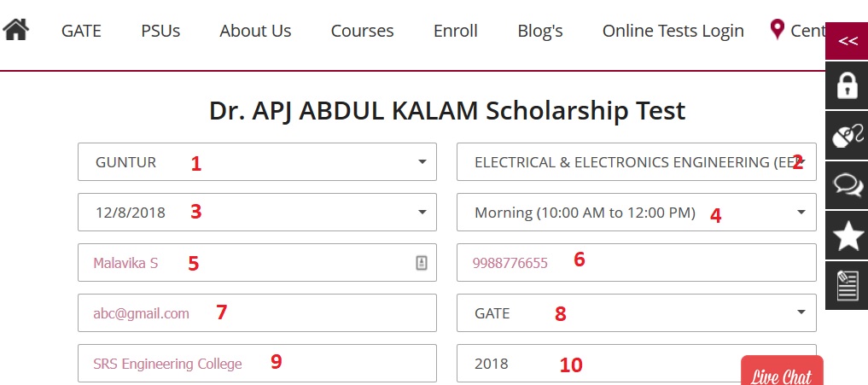Click the contact card icon in name field
The height and width of the screenshot is (385, 868).
pyautogui.click(x=421, y=263)
